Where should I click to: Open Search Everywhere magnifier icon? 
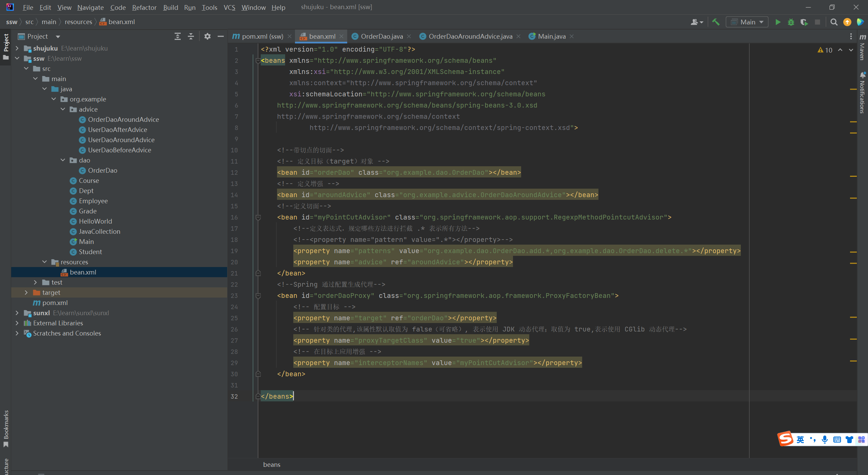click(834, 22)
